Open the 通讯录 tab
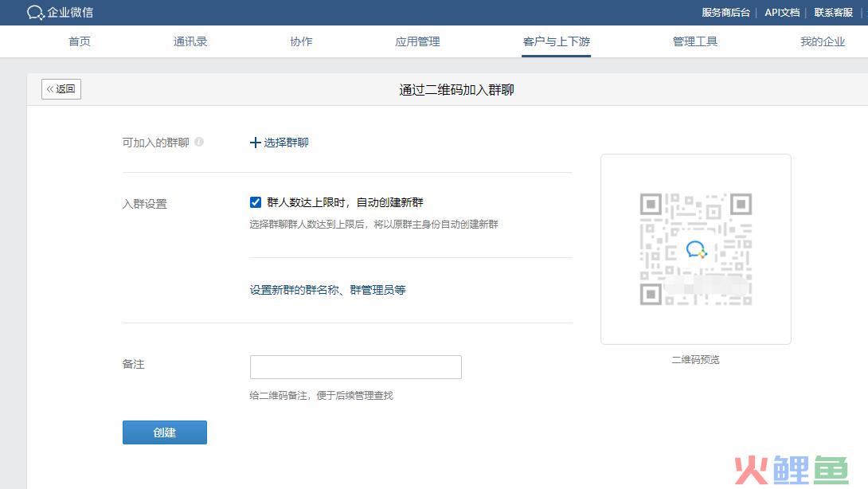The image size is (868, 489). (190, 41)
